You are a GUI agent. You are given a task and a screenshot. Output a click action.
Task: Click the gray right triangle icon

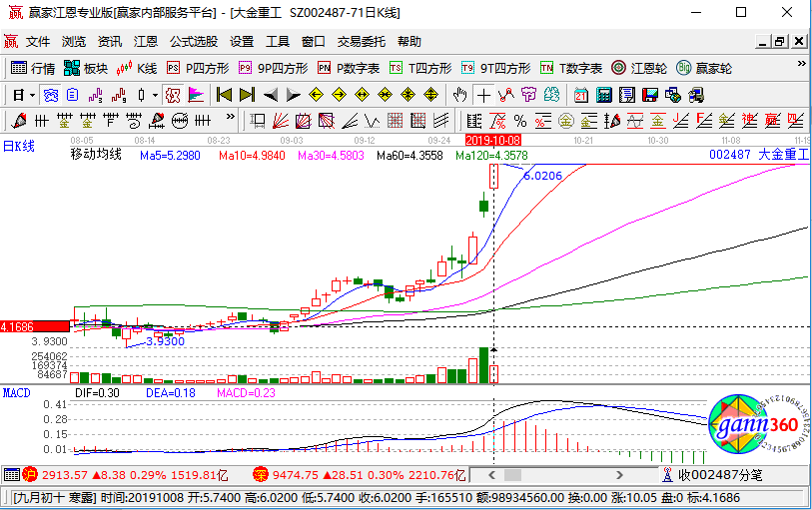293,95
